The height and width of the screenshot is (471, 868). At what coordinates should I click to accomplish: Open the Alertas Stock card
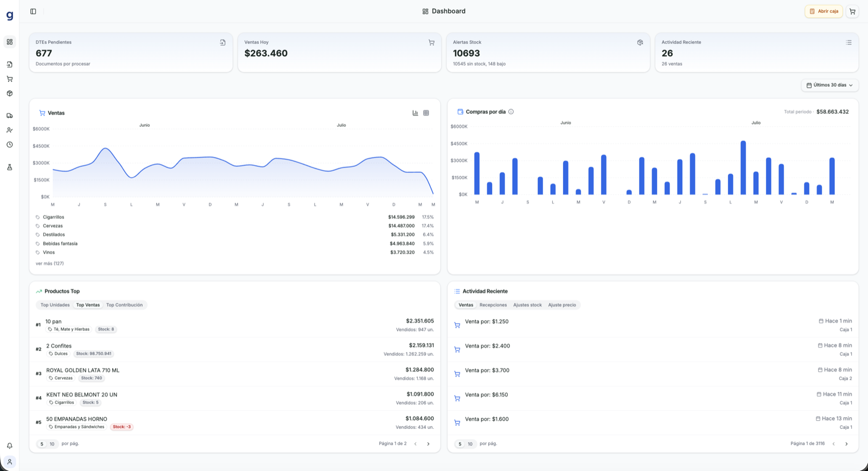tap(548, 53)
